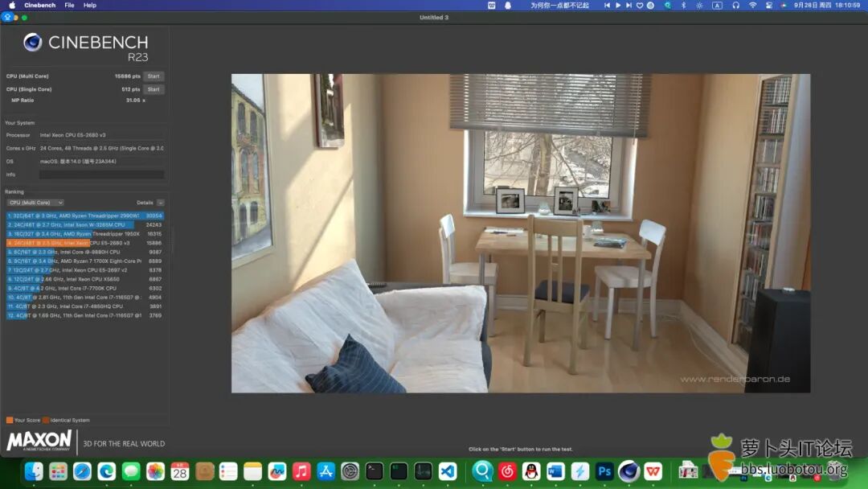Open the Wi-Fi menu bar icon
The width and height of the screenshot is (868, 489).
click(752, 5)
